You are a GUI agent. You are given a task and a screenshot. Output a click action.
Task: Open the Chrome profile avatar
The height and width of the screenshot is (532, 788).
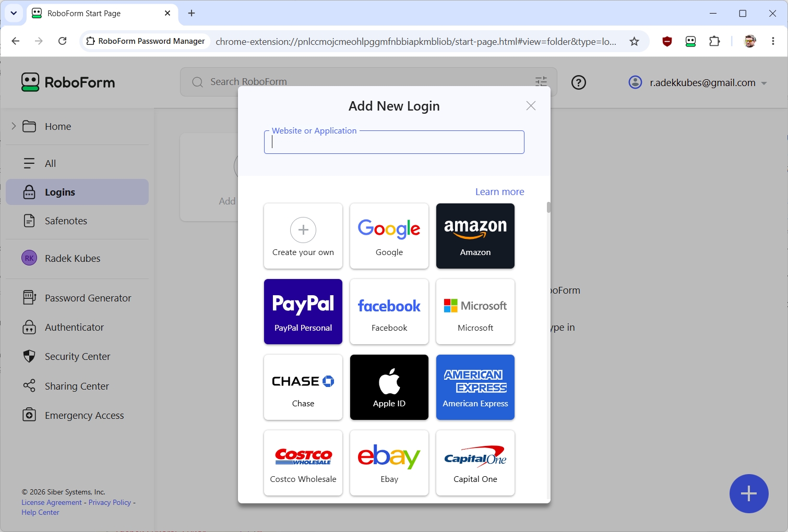pyautogui.click(x=750, y=41)
